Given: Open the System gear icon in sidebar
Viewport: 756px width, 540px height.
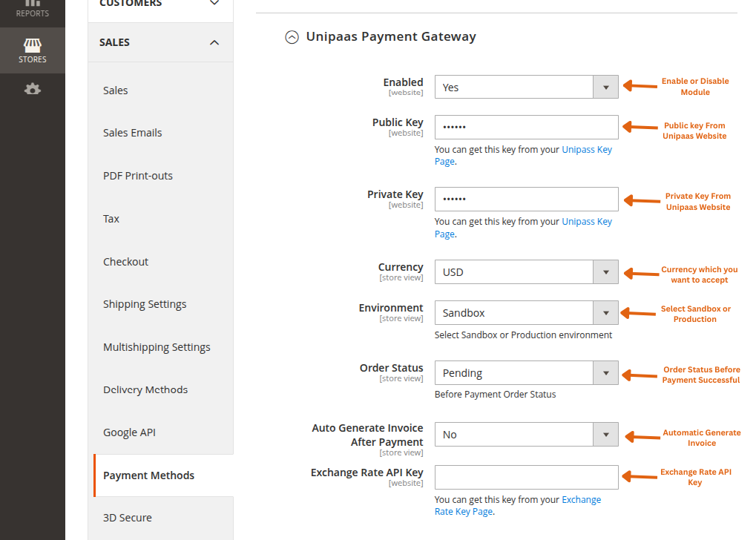Looking at the screenshot, I should click(x=32, y=88).
